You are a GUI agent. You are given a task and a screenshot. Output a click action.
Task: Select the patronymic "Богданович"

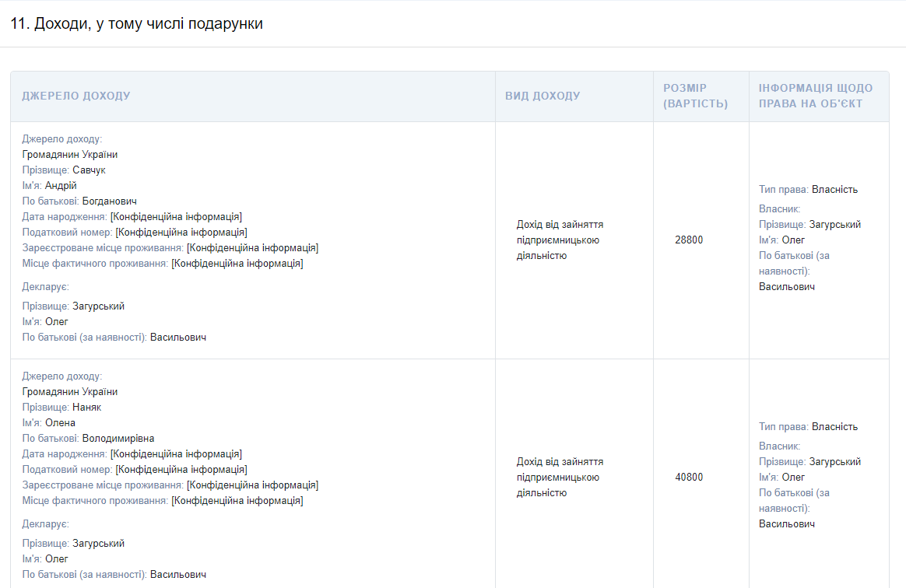109,201
